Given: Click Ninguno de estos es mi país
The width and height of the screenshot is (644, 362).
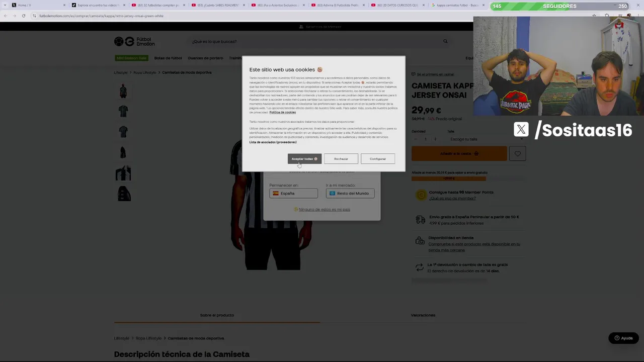Looking at the screenshot, I should [324, 209].
